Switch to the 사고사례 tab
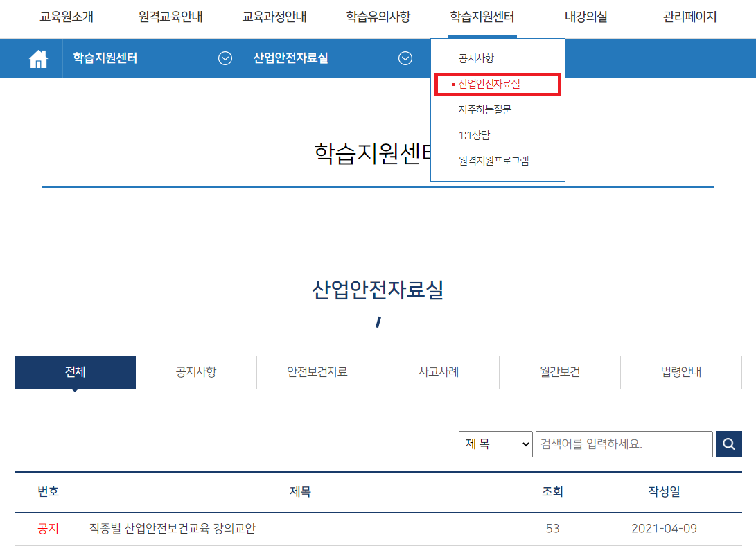The height and width of the screenshot is (553, 756). pos(439,372)
